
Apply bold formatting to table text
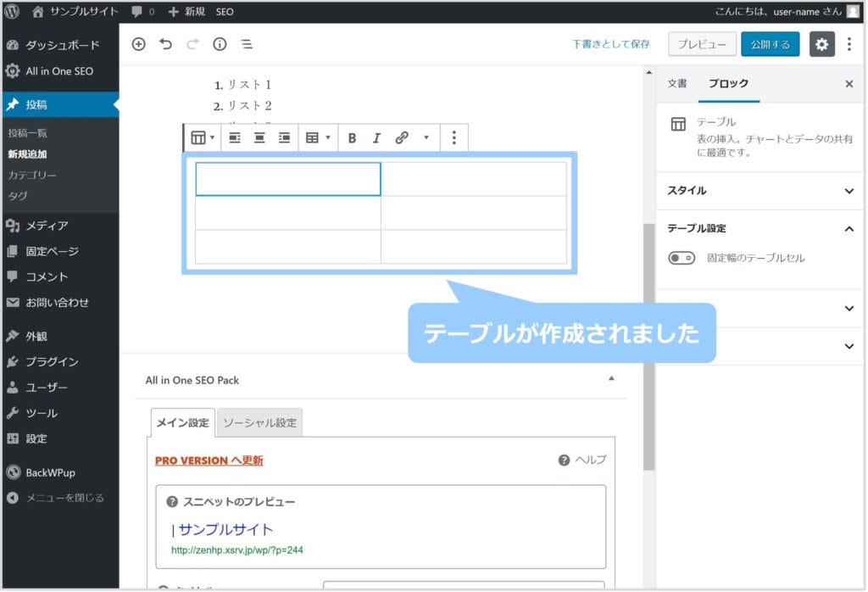pyautogui.click(x=352, y=137)
